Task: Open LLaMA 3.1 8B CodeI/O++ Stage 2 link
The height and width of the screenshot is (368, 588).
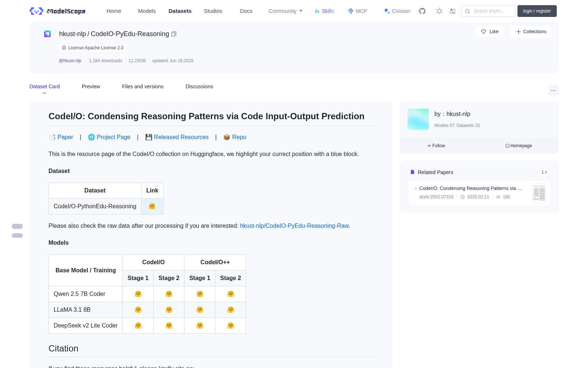Action: point(231,310)
